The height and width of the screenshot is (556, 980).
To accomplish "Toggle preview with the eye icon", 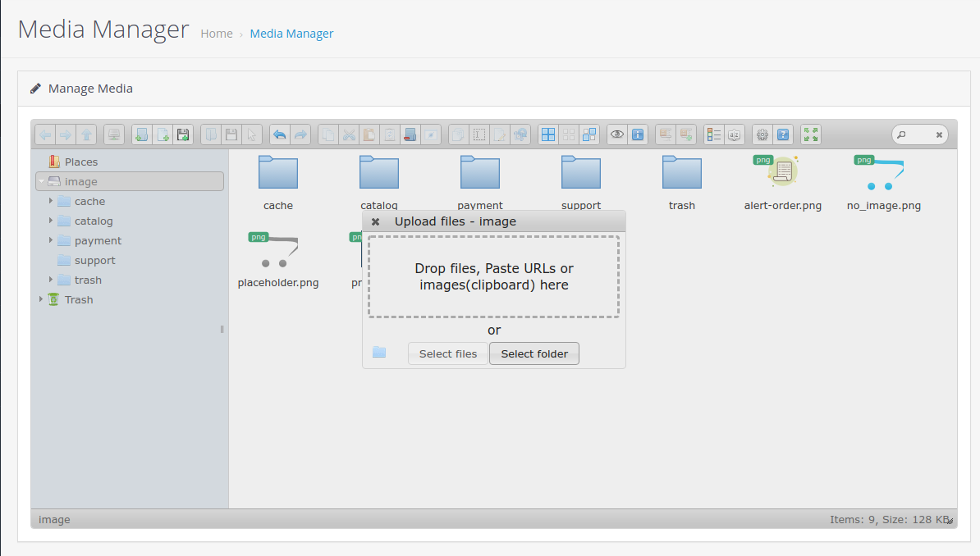I will pyautogui.click(x=616, y=134).
